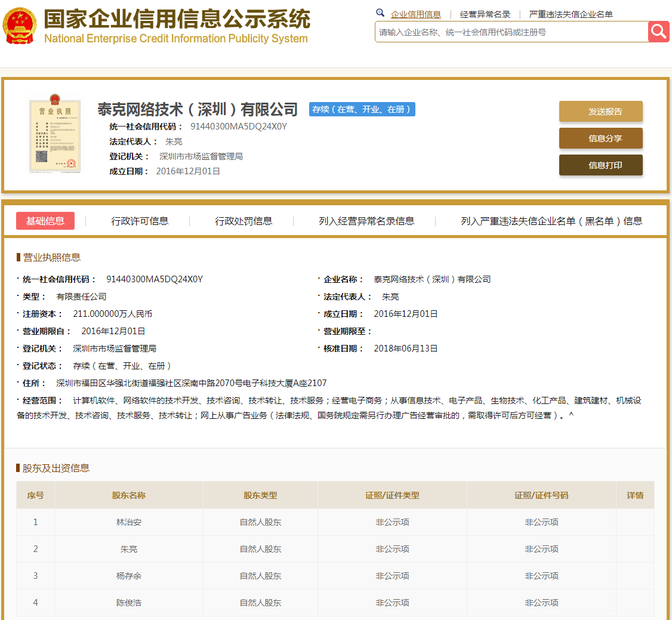Click the 信息打印 button
Image resolution: width=672 pixels, height=620 pixels.
(x=600, y=165)
